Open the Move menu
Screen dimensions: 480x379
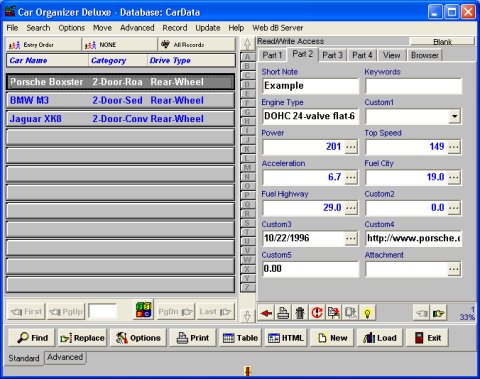pos(102,28)
